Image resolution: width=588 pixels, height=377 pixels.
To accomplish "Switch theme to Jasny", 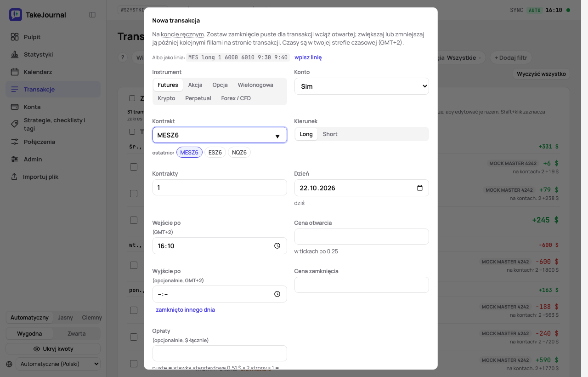I will tap(65, 318).
